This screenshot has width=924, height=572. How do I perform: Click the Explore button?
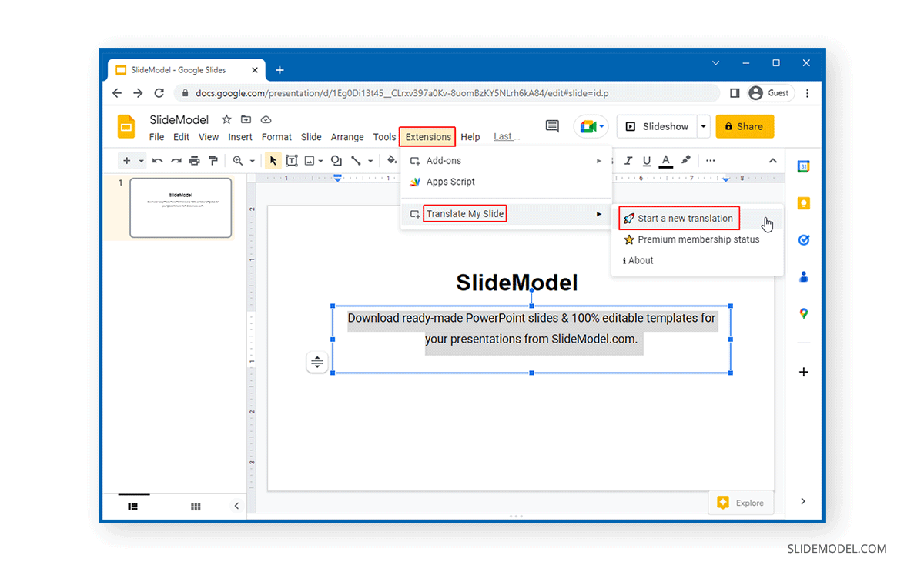[741, 503]
